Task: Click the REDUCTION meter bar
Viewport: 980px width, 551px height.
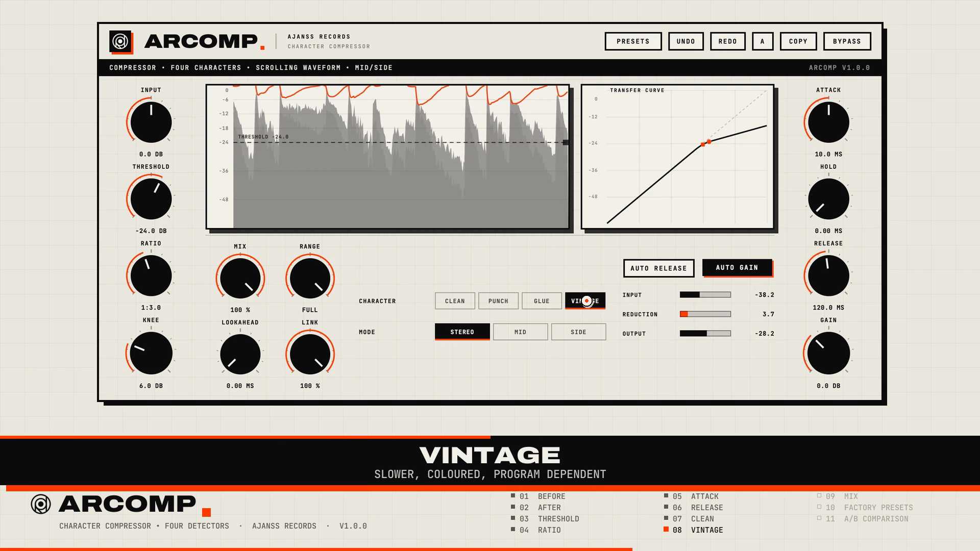Action: 705,314
